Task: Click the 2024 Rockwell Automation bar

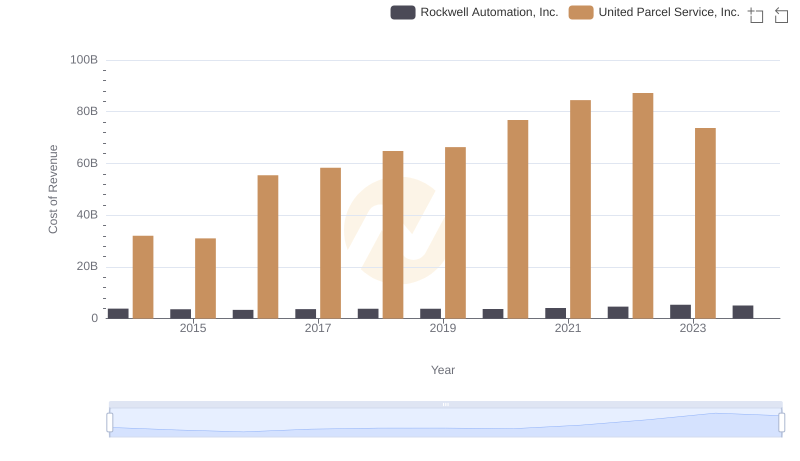Action: tap(742, 312)
